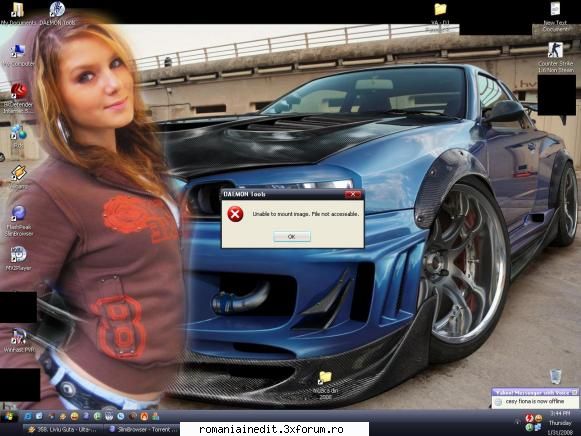Click the Yahoo Messenger smiley tray icon

click(538, 419)
